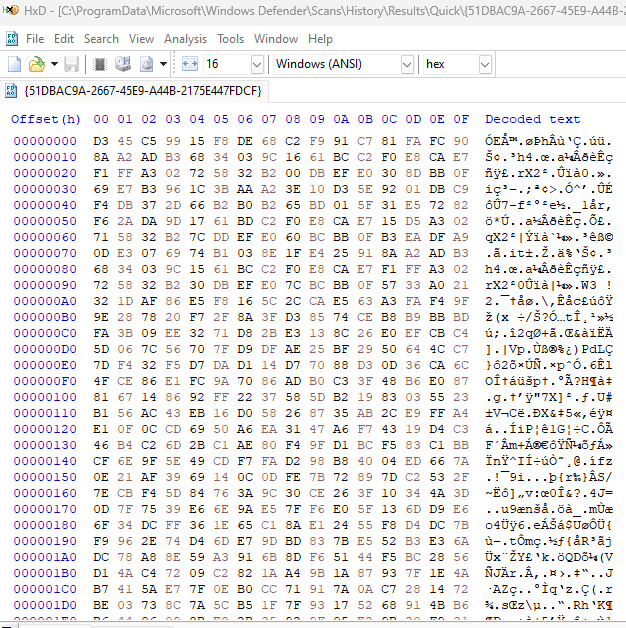Screen dimensions: 626x628
Task: Open the View menu
Action: point(141,39)
